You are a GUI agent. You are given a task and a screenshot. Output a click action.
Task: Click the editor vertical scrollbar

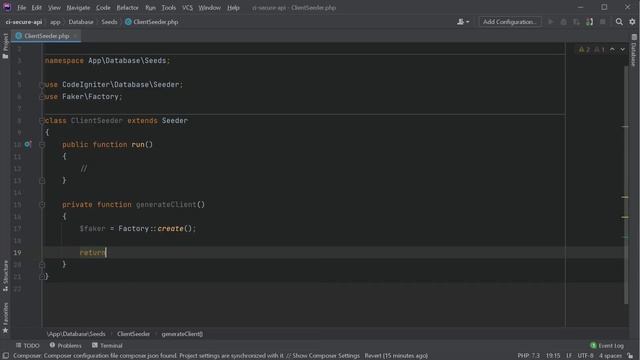click(626, 184)
